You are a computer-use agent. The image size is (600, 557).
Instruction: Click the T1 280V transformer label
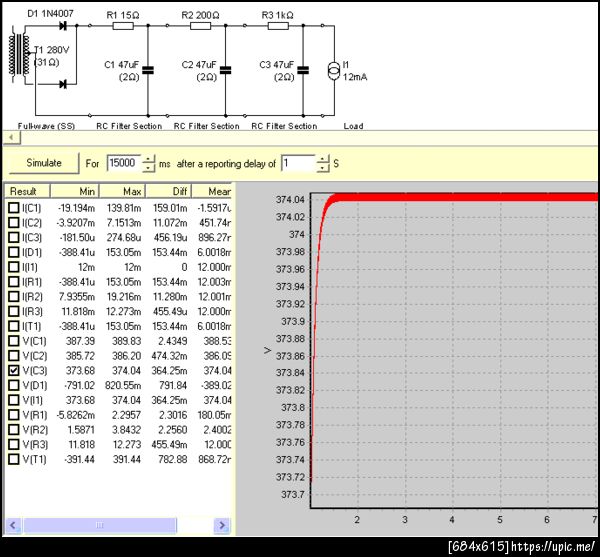(52, 50)
